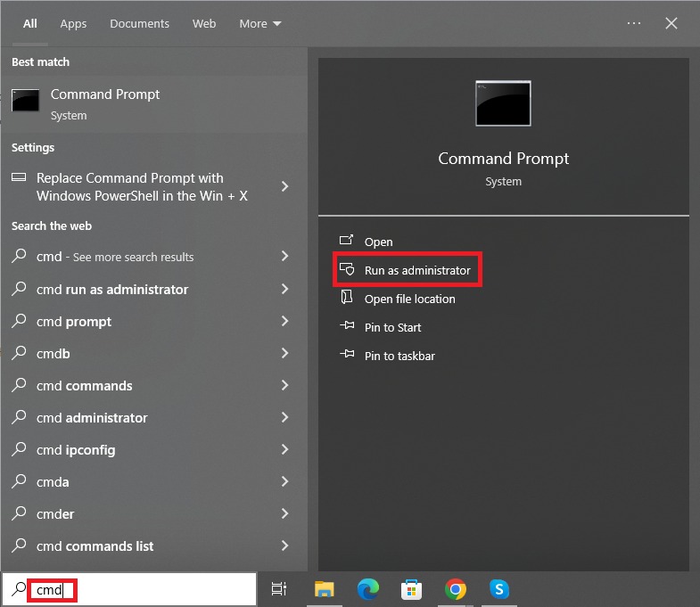Switch to the Documents tab

[139, 24]
